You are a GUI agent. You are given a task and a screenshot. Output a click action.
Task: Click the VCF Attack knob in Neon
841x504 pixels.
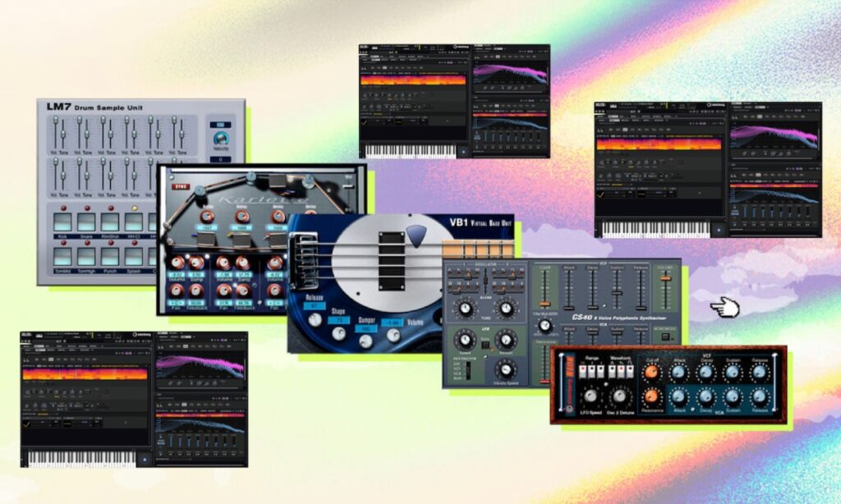point(678,373)
